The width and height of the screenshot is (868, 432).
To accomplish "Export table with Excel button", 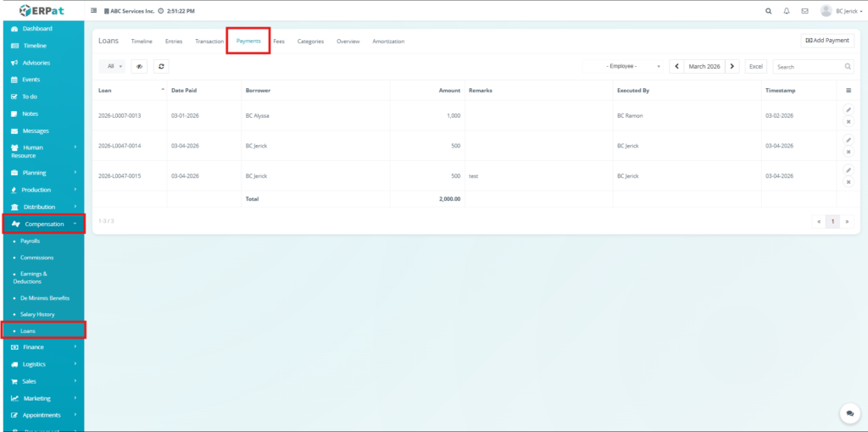I will coord(756,66).
